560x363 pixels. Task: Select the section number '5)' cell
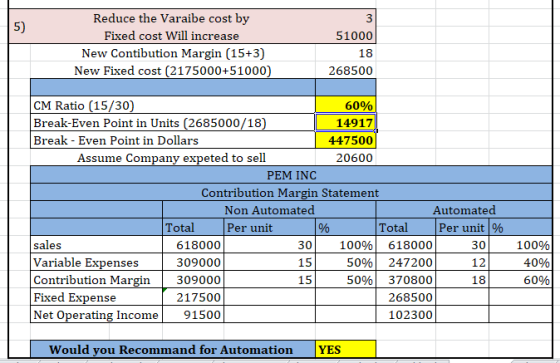click(x=19, y=26)
